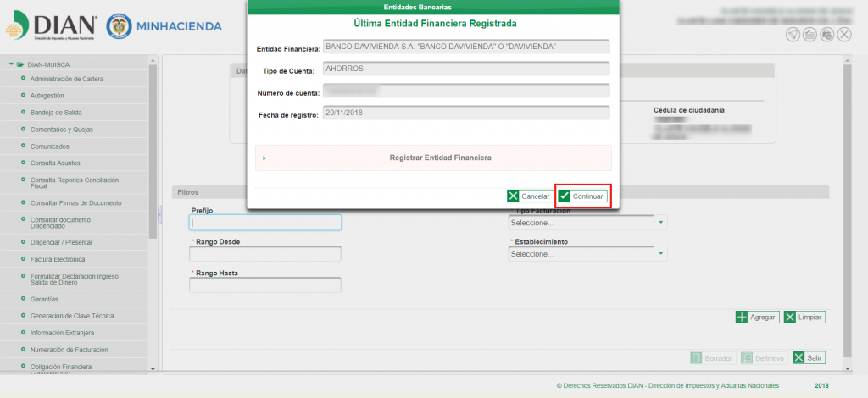Viewport: 868px width, 398px height.
Task: Select Administración de Cartera in sidebar
Action: pos(66,79)
